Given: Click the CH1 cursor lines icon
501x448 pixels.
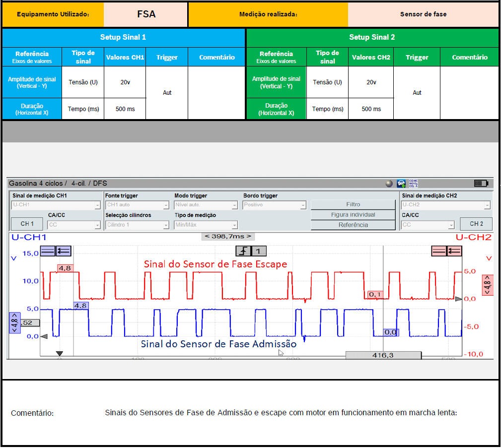Looking at the screenshot, I should tap(48, 251).
